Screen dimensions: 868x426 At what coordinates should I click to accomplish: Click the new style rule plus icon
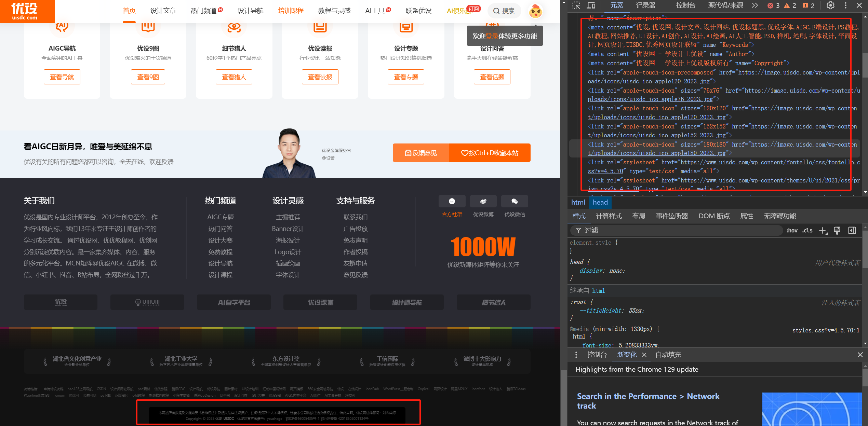823,231
